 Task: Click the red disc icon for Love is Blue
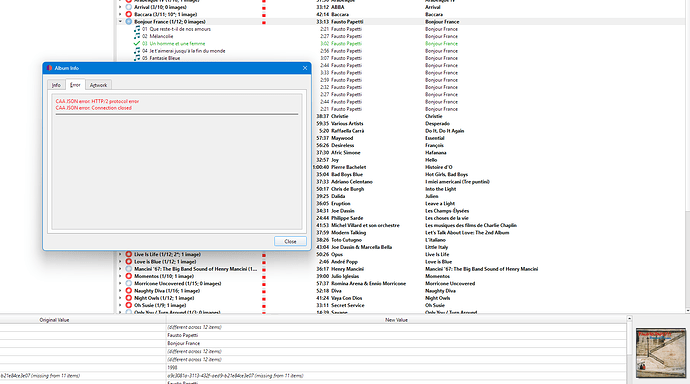129,262
